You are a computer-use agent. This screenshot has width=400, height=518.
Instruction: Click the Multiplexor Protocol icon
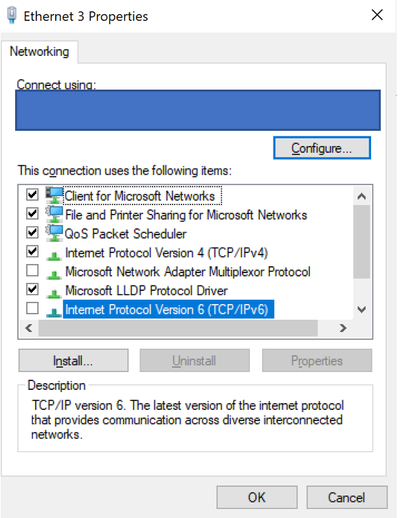point(54,275)
